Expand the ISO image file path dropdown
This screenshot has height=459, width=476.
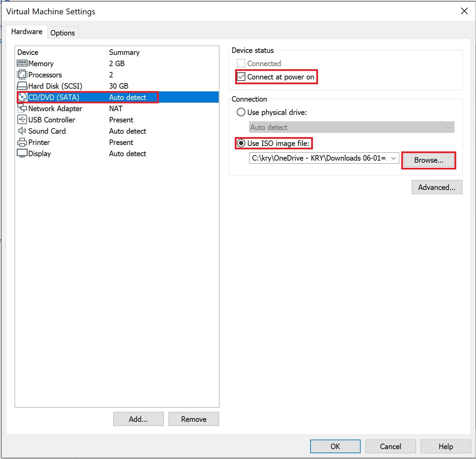[x=393, y=158]
